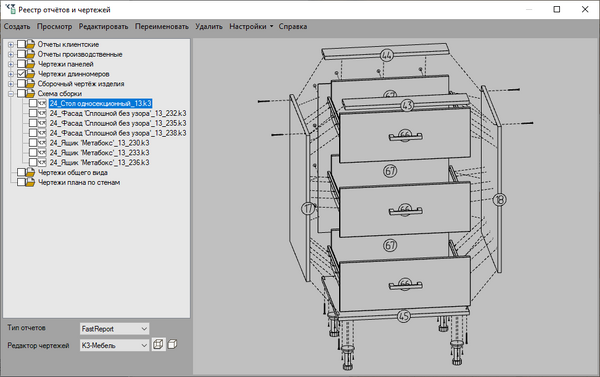Check the Чертежи плана по стенам checkbox
Viewport: 600px width, 377px height.
click(x=21, y=182)
